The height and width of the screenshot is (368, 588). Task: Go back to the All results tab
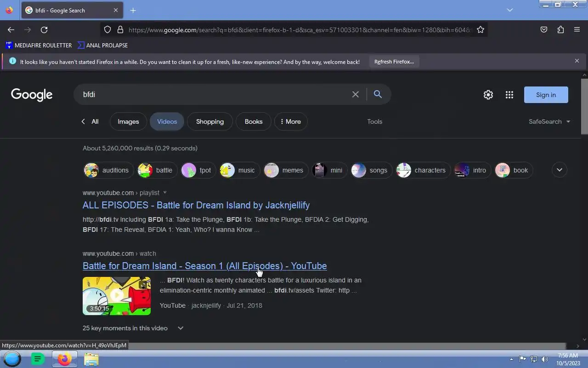90,121
